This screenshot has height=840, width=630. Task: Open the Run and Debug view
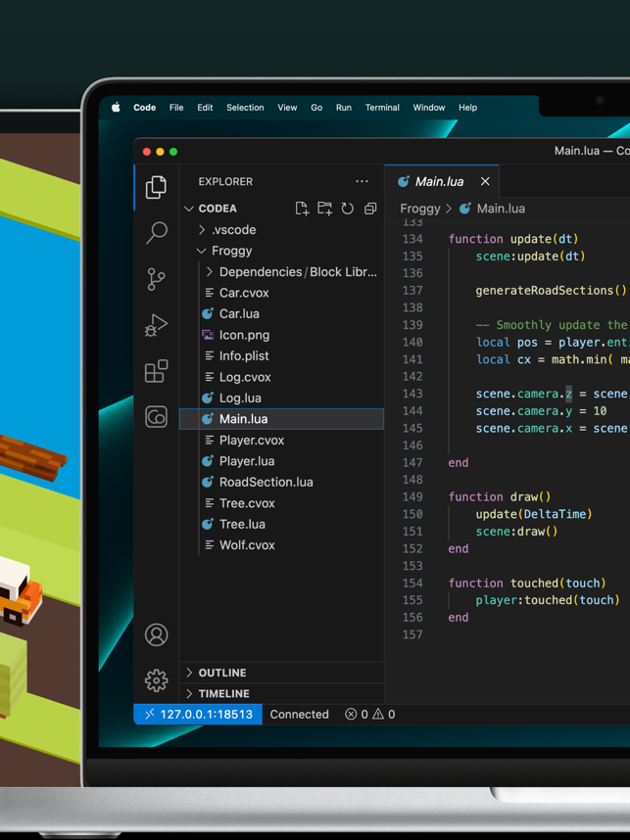click(x=156, y=325)
